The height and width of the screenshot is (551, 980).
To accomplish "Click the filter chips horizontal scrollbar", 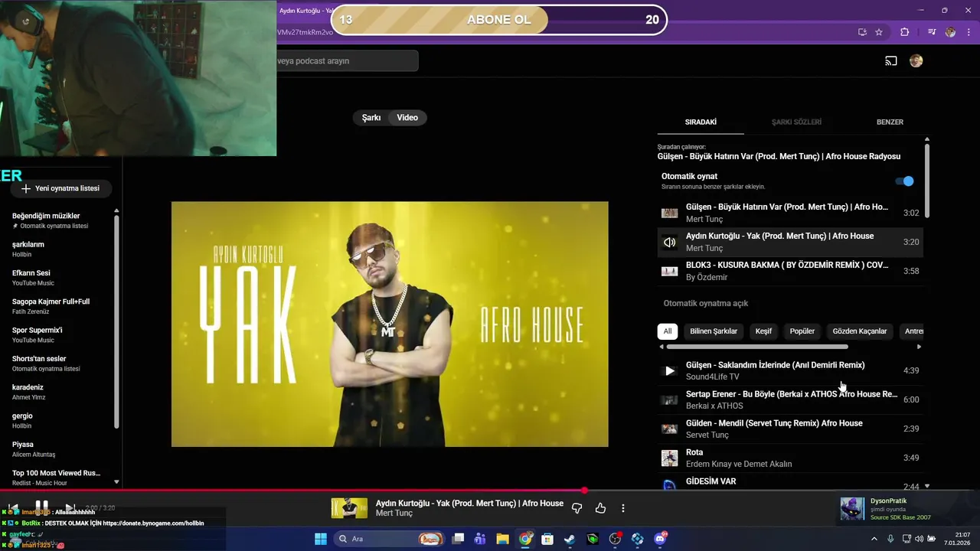I will (x=757, y=347).
